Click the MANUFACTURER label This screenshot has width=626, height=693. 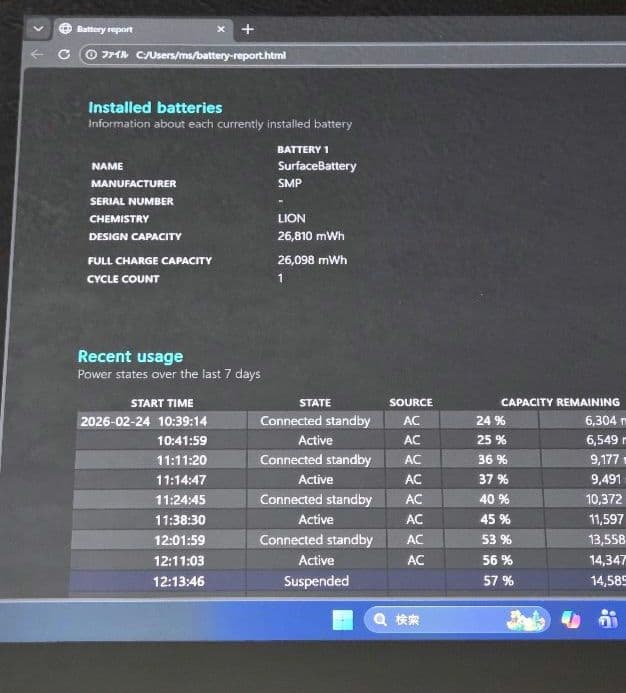click(x=134, y=183)
